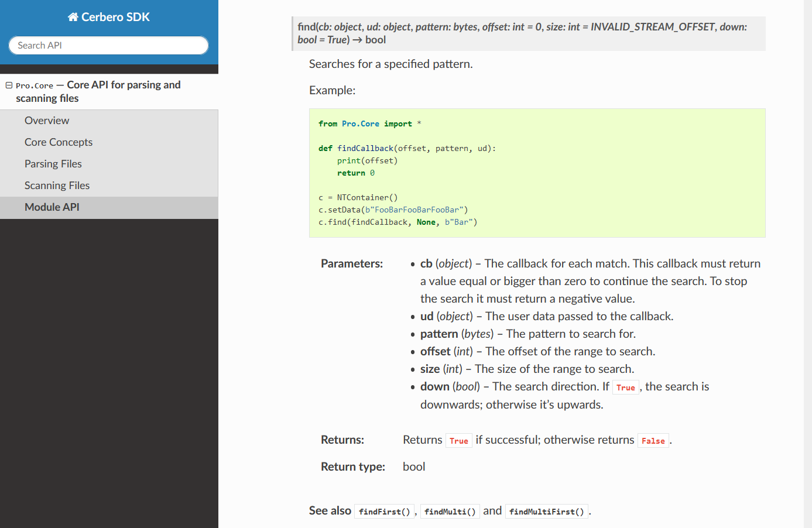
Task: Click the False literal in Returns row
Action: click(653, 441)
